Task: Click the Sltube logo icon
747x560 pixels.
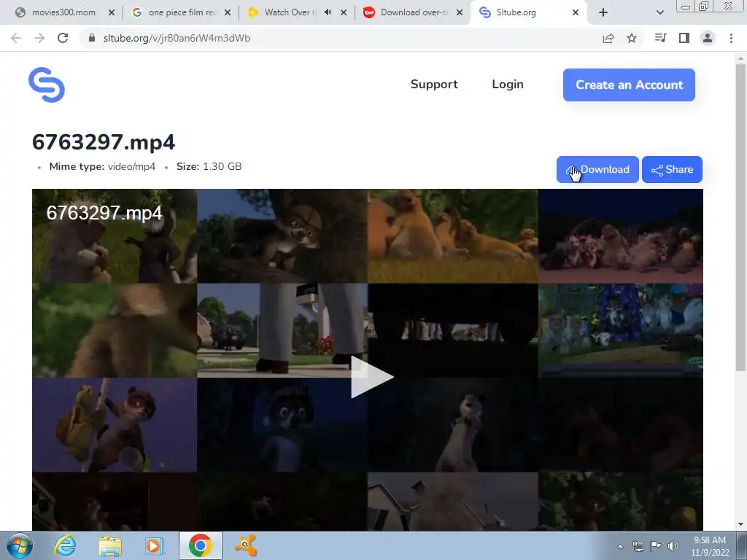Action: coord(47,85)
